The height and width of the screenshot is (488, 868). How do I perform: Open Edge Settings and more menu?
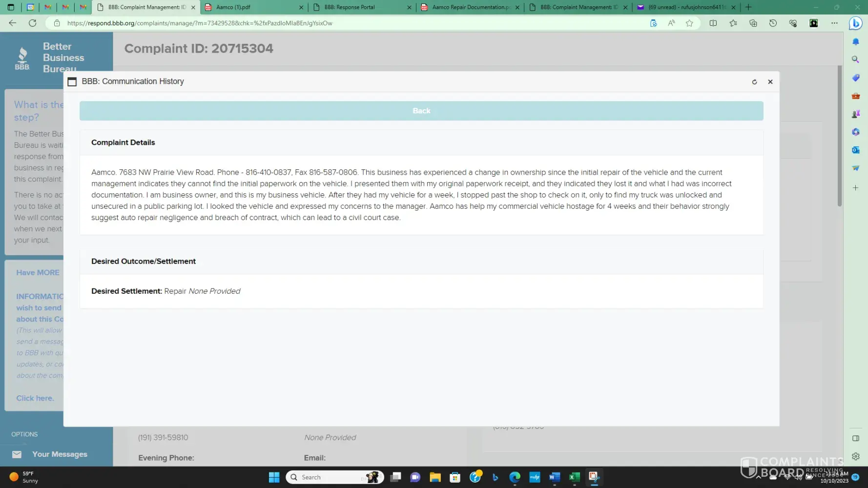[x=834, y=23]
